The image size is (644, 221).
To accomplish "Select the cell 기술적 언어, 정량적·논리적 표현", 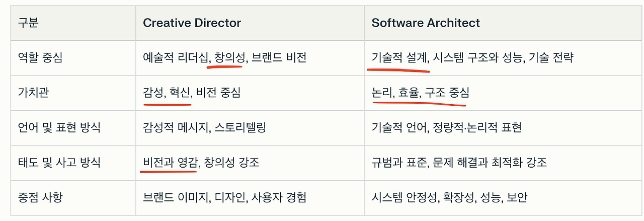I will (x=446, y=127).
